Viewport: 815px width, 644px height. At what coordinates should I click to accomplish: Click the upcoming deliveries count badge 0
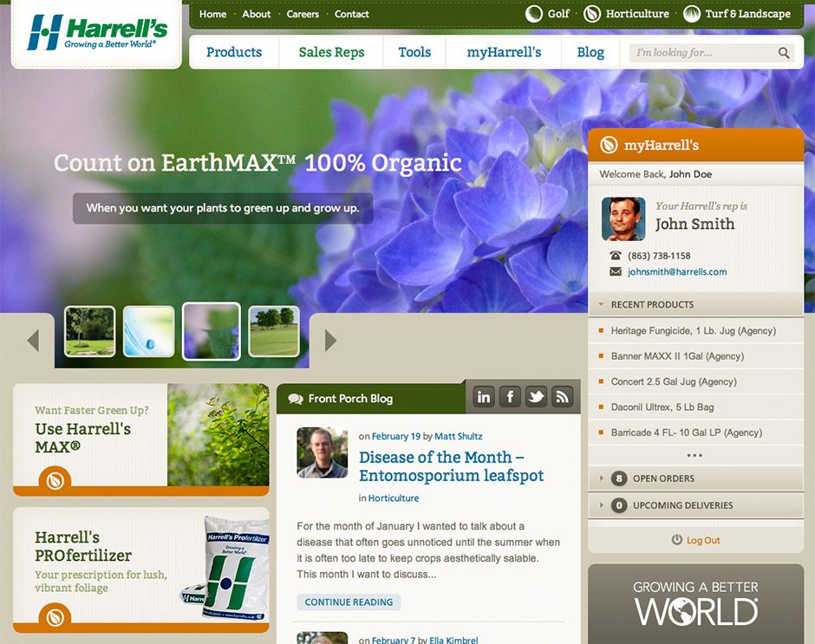pyautogui.click(x=618, y=505)
